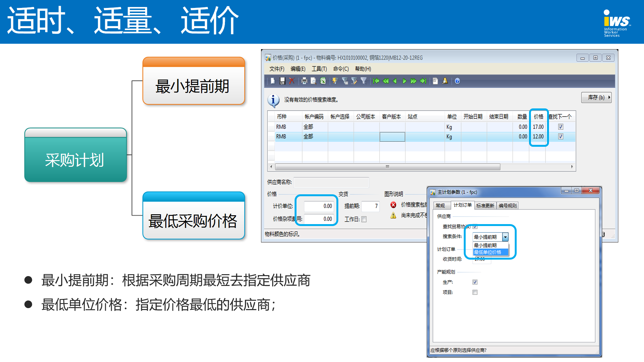Click the Save floppy disk icon

(x=282, y=81)
